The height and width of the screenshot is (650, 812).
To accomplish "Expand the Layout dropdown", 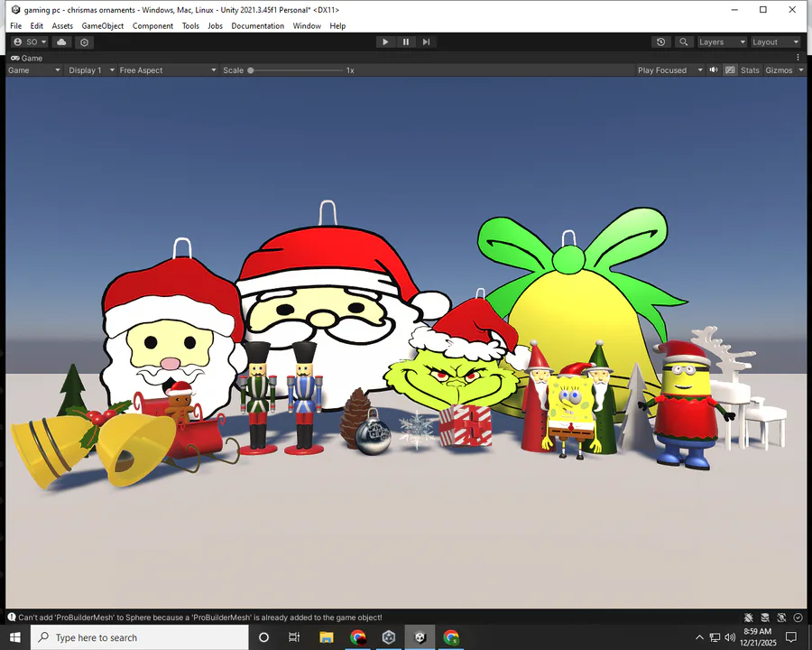I will (776, 42).
